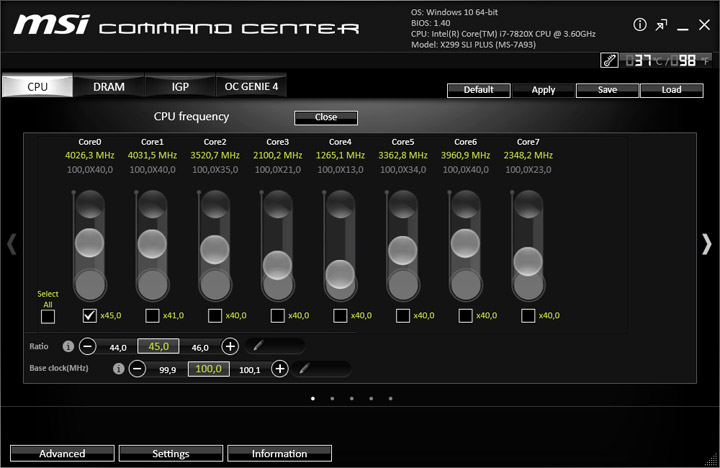This screenshot has height=468, width=720.
Task: Jump to fifth page indicator dot
Action: [390, 398]
